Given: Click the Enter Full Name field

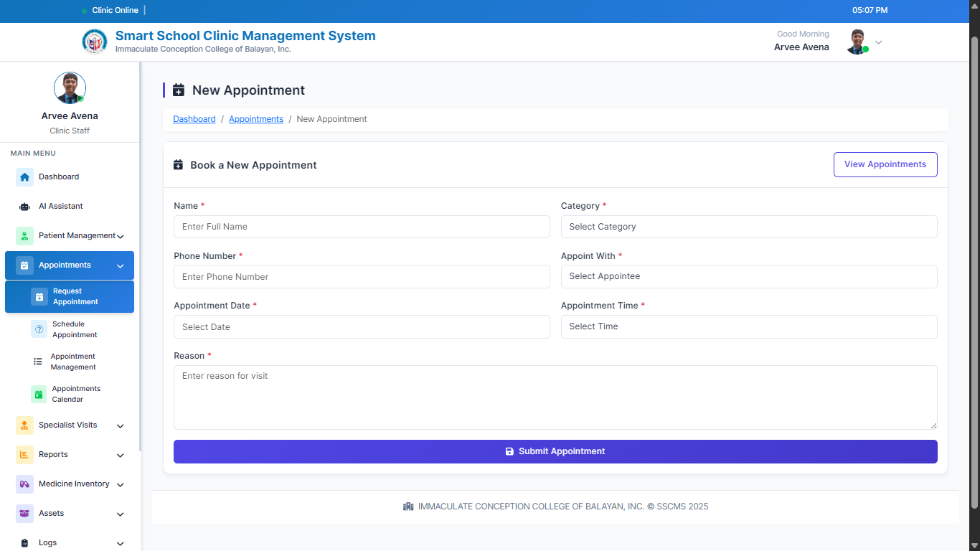Looking at the screenshot, I should coord(361,227).
